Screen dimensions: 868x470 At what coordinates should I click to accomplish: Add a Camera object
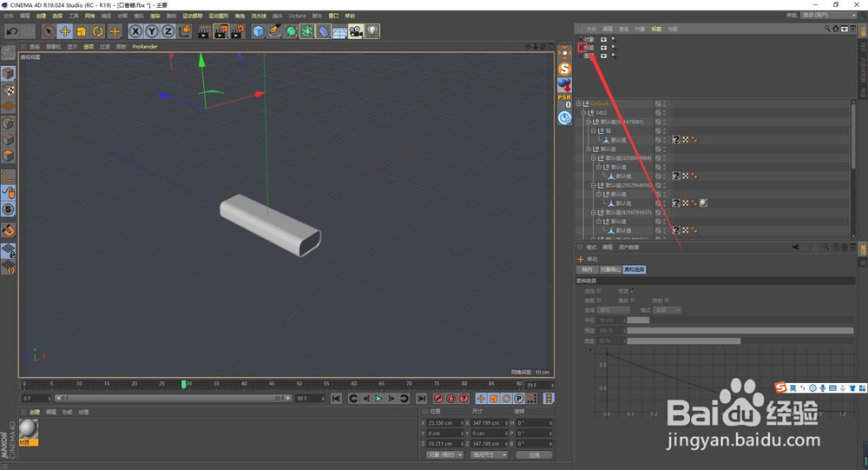pyautogui.click(x=356, y=31)
